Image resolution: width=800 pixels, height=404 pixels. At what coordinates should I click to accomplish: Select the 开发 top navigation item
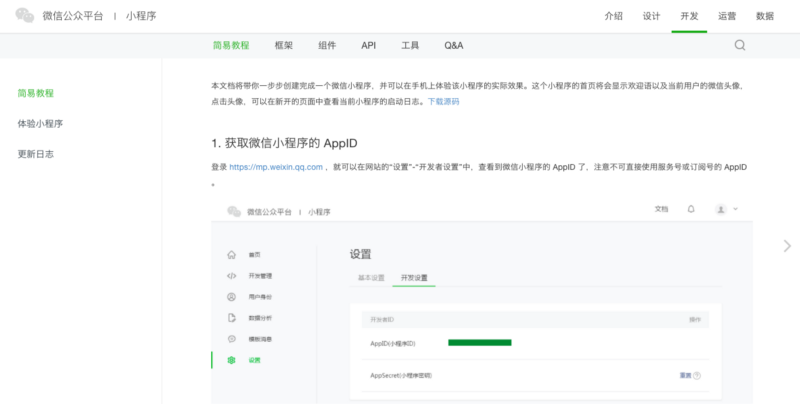pos(689,16)
